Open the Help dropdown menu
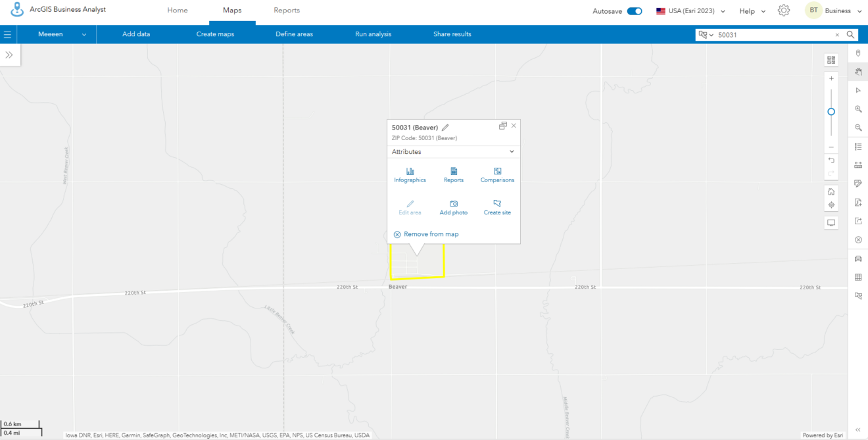 pyautogui.click(x=752, y=11)
